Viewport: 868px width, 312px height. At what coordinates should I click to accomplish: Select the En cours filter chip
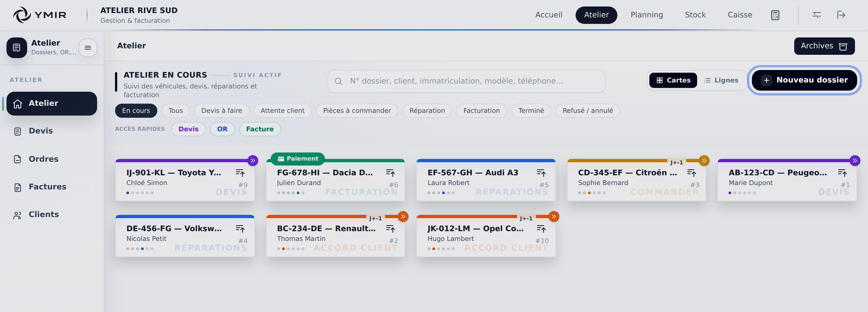(x=136, y=110)
